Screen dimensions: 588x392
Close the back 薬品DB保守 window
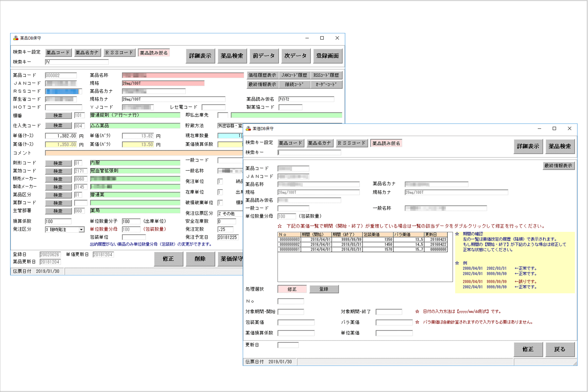(x=337, y=38)
